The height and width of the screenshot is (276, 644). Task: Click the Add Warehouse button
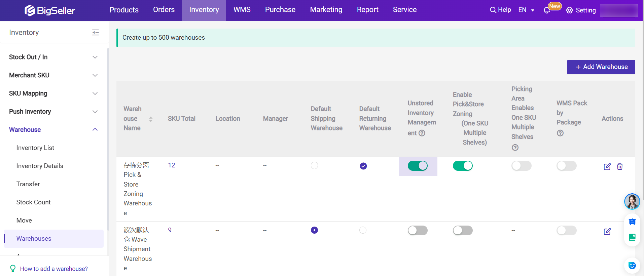pos(601,67)
